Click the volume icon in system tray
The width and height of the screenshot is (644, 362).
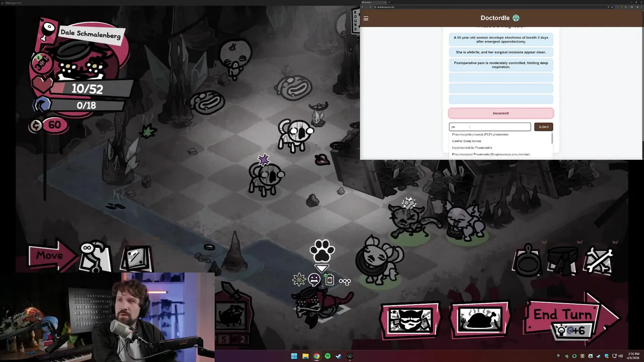tap(621, 356)
